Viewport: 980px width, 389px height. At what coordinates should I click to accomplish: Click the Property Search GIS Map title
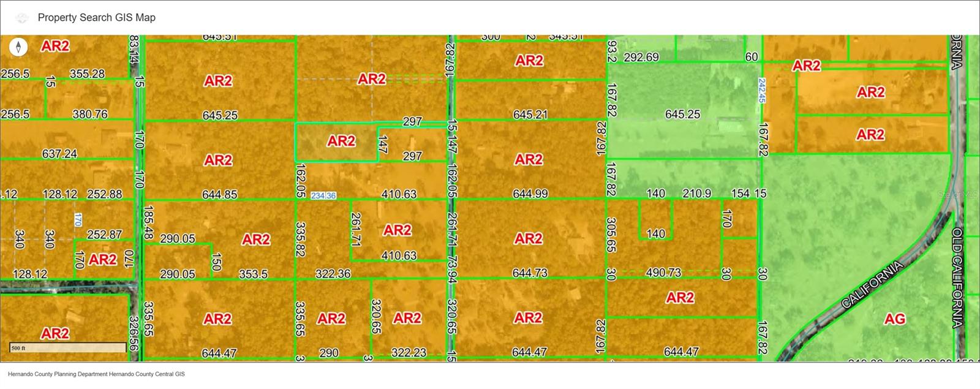(x=97, y=18)
